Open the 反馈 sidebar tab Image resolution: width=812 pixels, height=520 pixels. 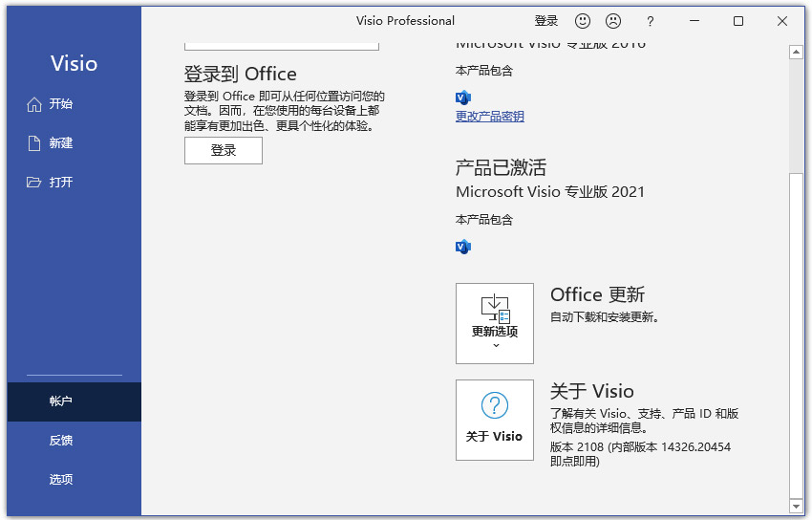coord(75,441)
